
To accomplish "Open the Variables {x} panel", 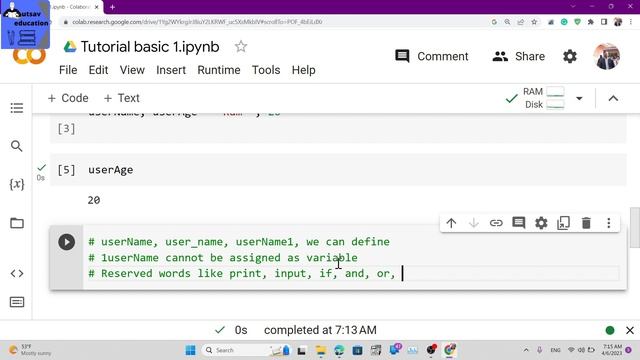I will point(17,184).
